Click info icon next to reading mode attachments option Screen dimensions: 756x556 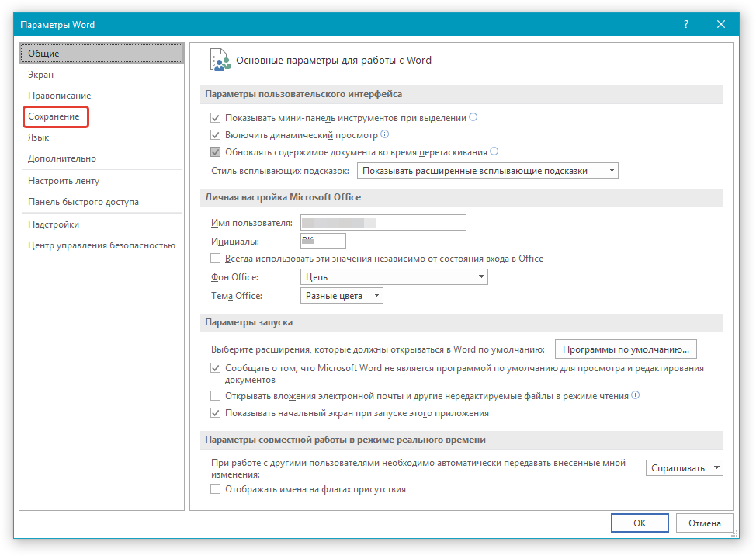636,395
